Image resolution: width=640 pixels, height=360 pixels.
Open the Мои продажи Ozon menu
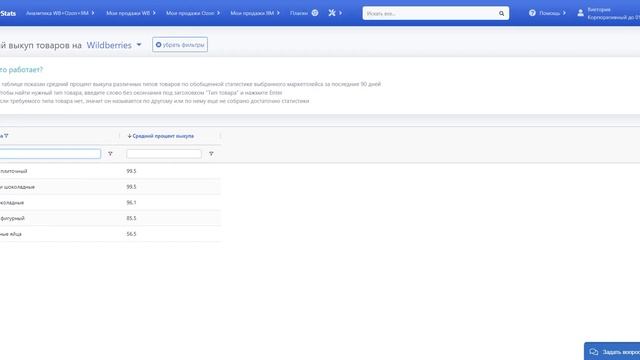click(x=193, y=13)
